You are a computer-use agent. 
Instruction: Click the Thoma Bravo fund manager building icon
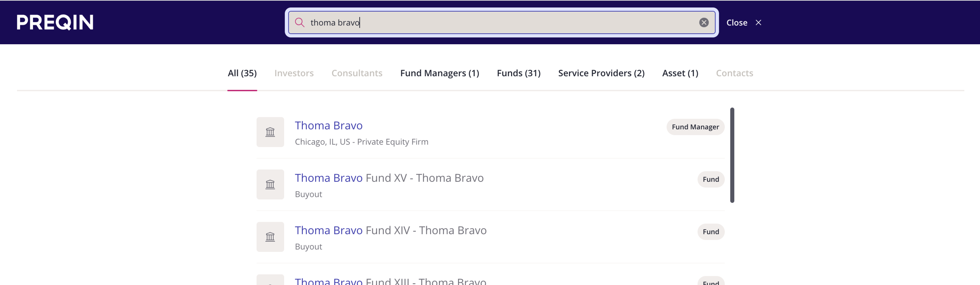[270, 132]
